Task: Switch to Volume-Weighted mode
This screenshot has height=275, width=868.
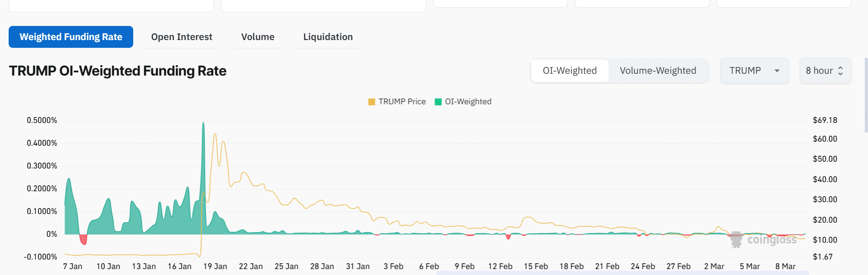Action: [x=658, y=71]
